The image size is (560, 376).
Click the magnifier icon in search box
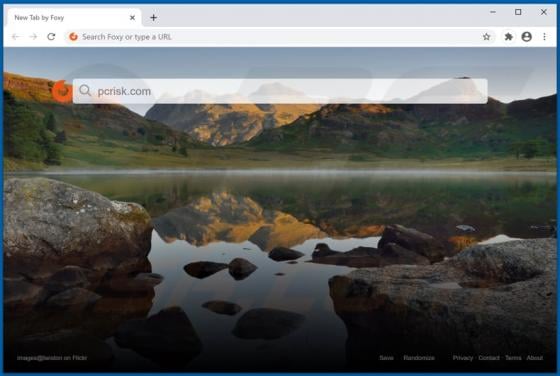tap(85, 91)
